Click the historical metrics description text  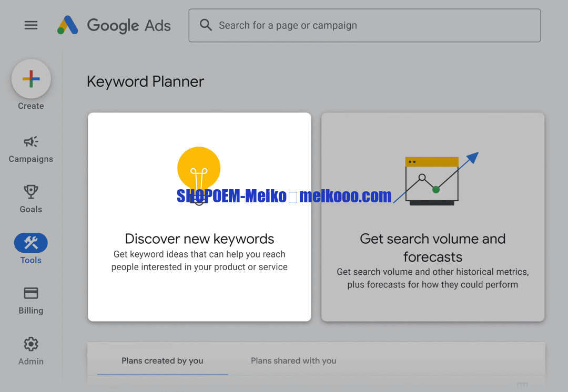point(433,278)
